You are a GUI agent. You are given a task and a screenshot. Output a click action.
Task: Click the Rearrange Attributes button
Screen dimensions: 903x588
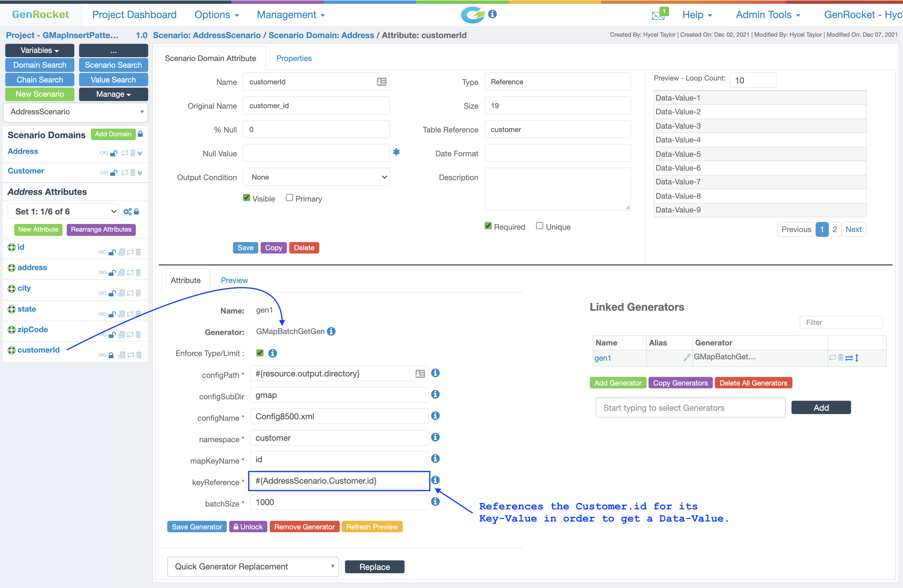(101, 229)
